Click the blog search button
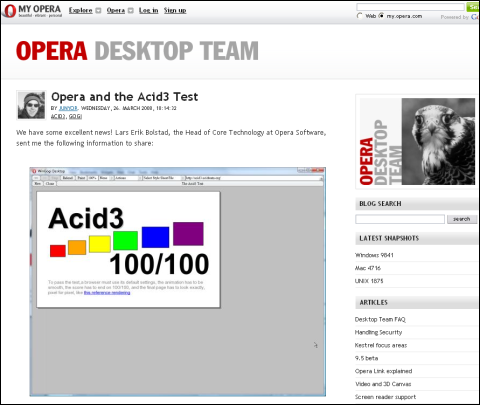 click(462, 219)
